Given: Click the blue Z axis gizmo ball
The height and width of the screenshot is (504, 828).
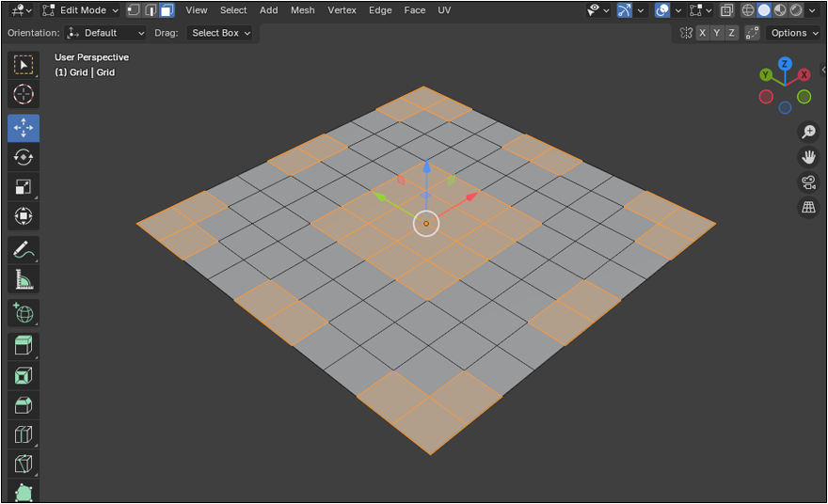Looking at the screenshot, I should coord(785,64).
